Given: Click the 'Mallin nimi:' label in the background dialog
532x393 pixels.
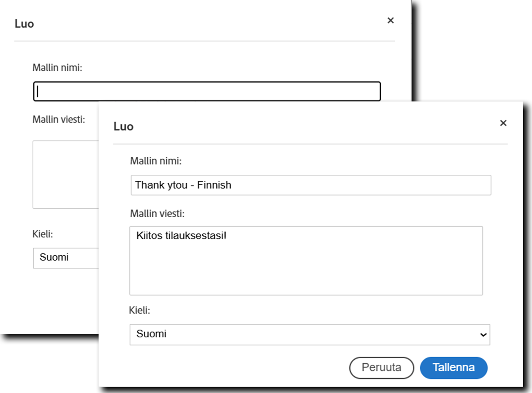Looking at the screenshot, I should pos(57,67).
